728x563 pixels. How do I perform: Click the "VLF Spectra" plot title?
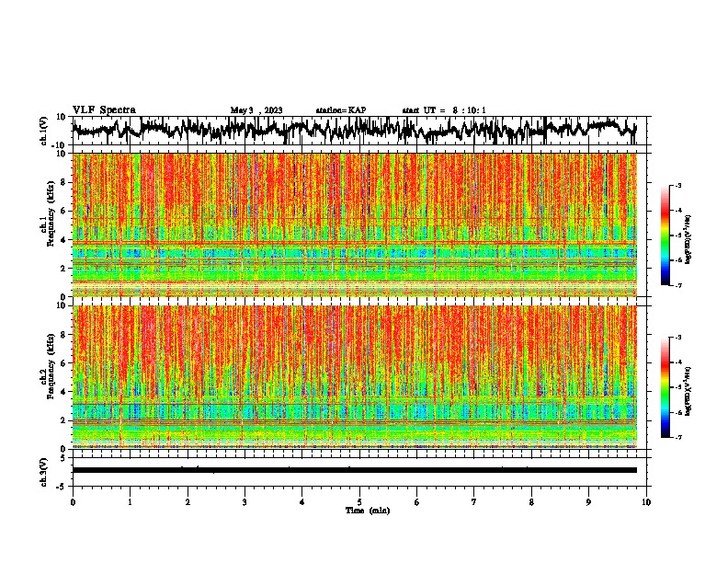(104, 110)
